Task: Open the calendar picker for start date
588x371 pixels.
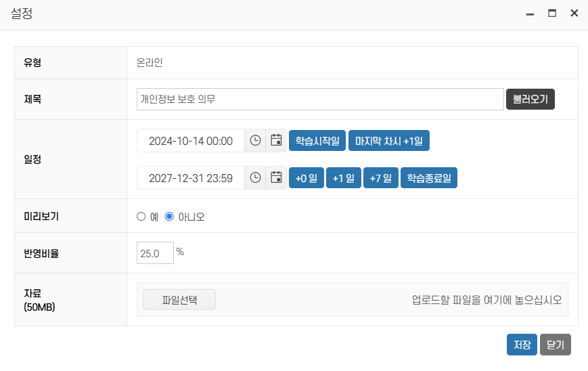Action: coord(276,141)
